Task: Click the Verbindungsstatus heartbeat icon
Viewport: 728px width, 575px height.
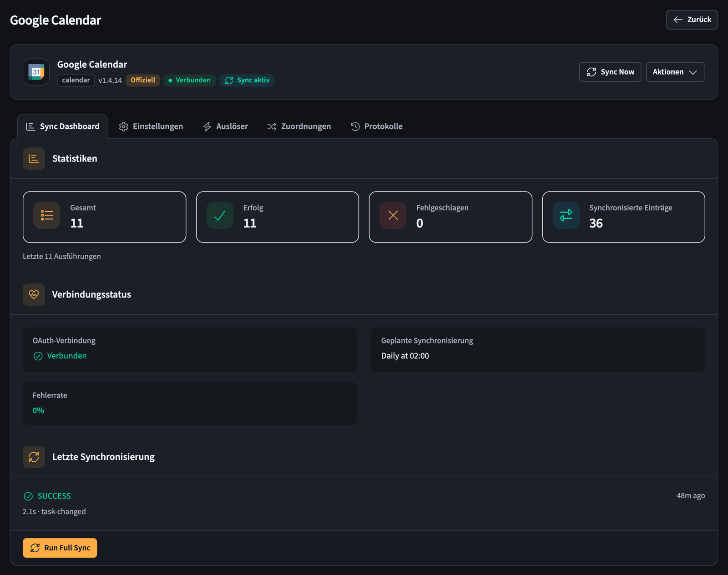Action: (34, 294)
